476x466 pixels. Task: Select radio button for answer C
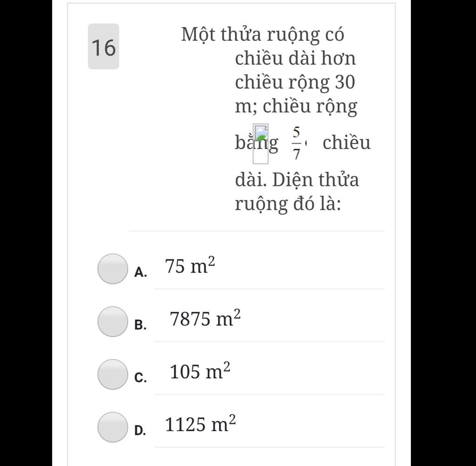coord(112,374)
